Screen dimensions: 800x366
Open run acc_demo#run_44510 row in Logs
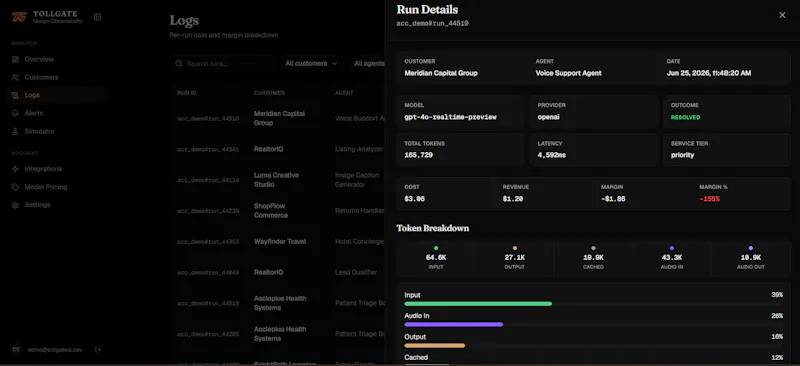[278, 118]
